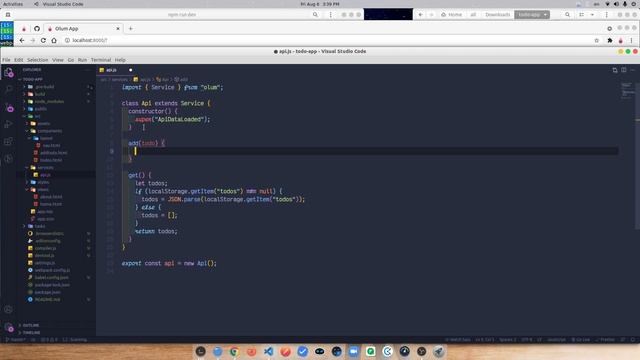
Task: Toggle file manager list view icon
Action: (582, 15)
